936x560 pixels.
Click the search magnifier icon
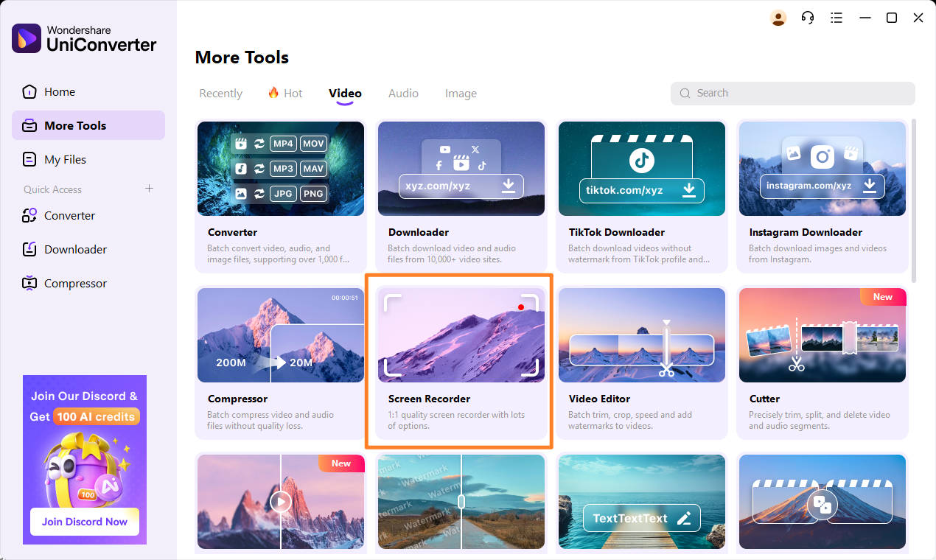coord(685,94)
